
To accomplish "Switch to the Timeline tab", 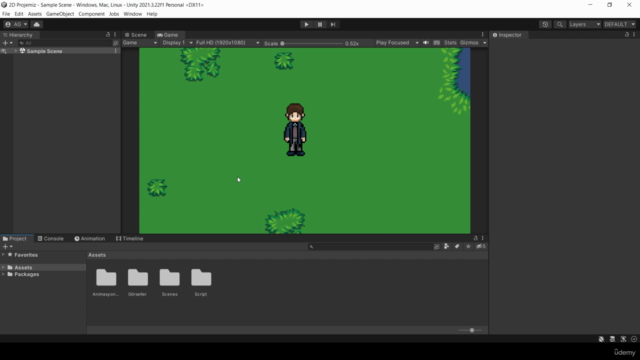I will point(130,239).
